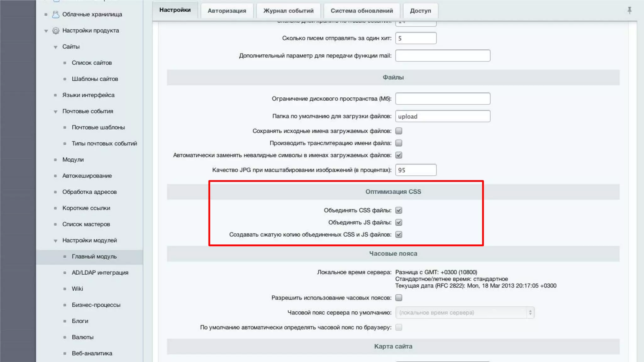
Task: Enable saving original uploaded file names
Action: (399, 131)
